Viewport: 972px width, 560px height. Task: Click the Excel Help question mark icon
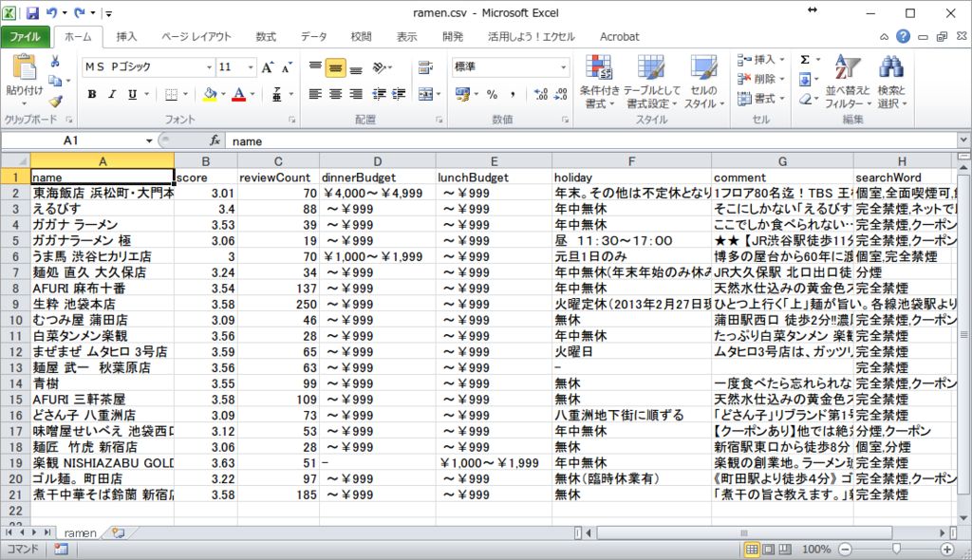pos(904,37)
